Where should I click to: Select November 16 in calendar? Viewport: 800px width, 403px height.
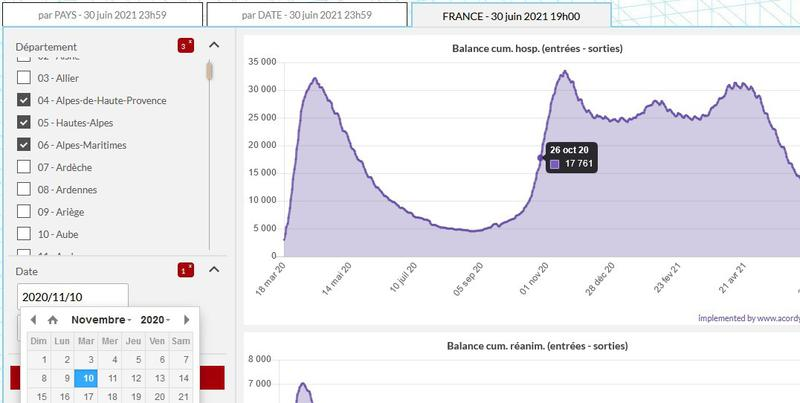(x=62, y=397)
